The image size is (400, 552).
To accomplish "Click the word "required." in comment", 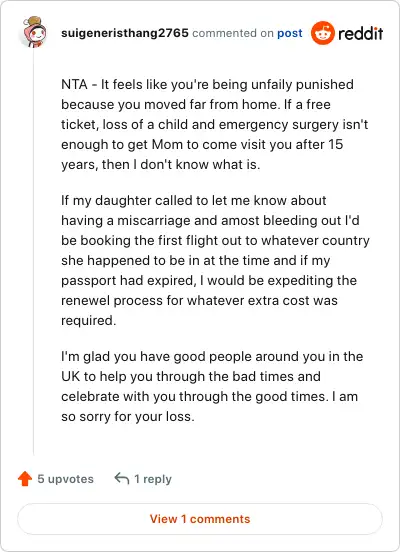I will pos(88,320).
